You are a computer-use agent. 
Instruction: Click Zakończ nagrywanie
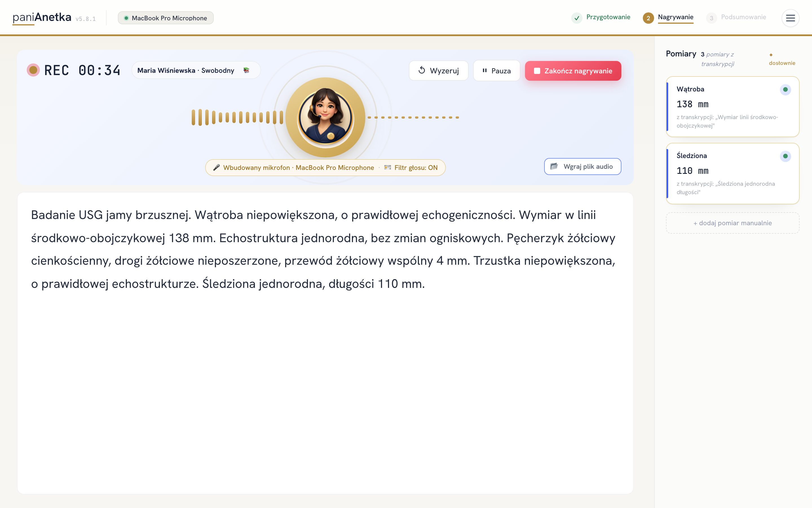click(573, 71)
